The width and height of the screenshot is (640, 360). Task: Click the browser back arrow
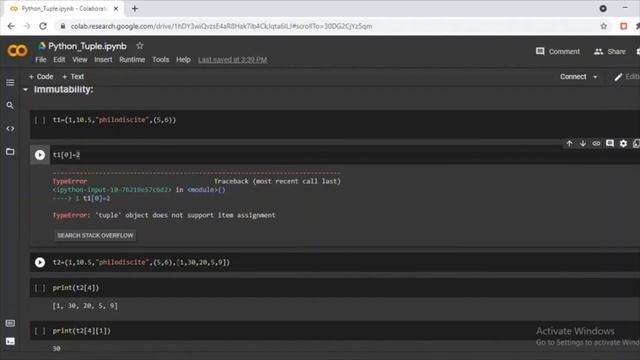point(11,26)
